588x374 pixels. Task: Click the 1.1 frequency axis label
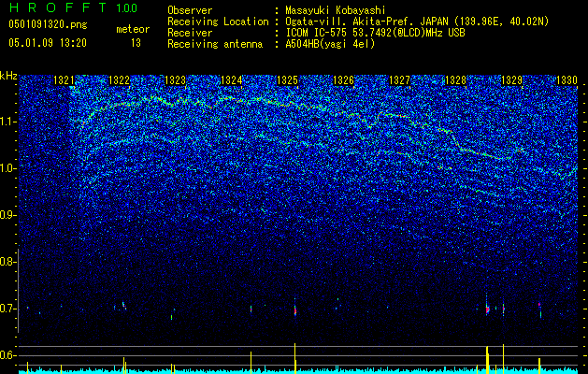pos(7,122)
